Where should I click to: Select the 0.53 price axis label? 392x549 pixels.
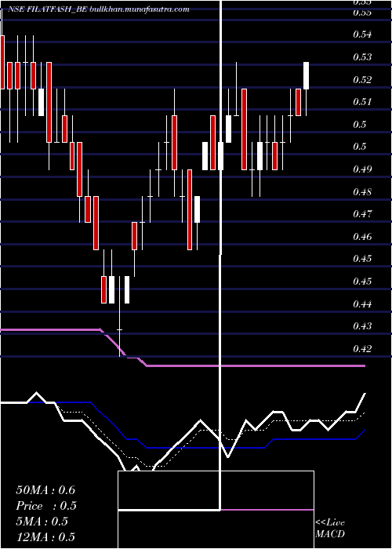tap(362, 56)
